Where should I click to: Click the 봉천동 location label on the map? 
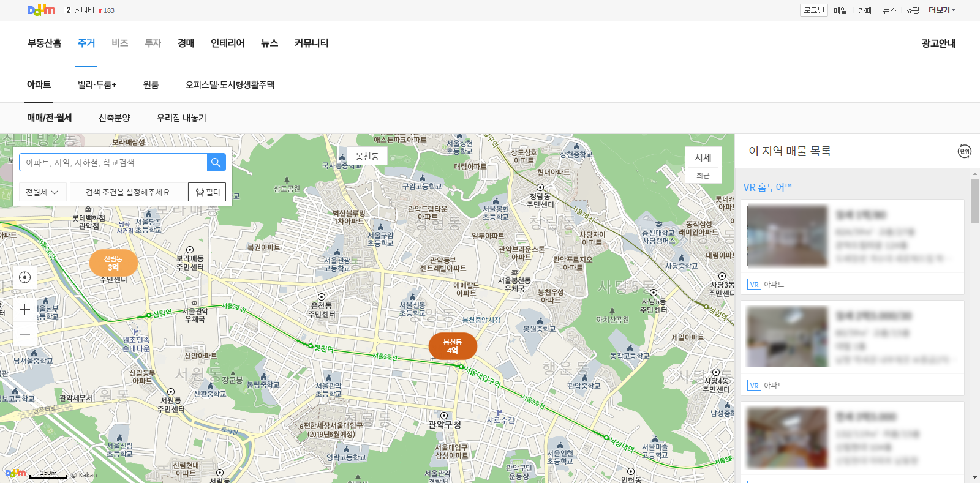coord(367,156)
